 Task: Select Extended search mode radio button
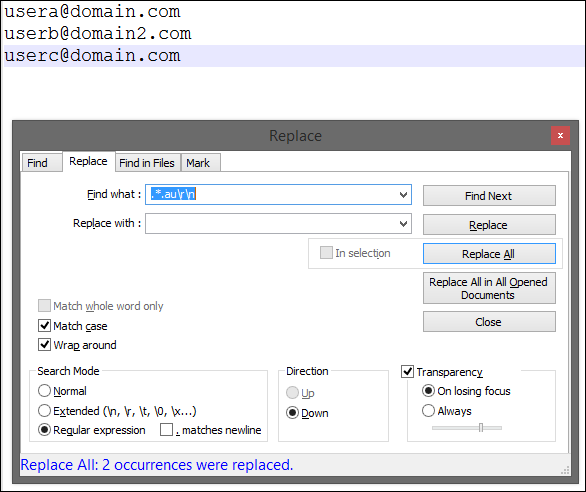tap(44, 410)
